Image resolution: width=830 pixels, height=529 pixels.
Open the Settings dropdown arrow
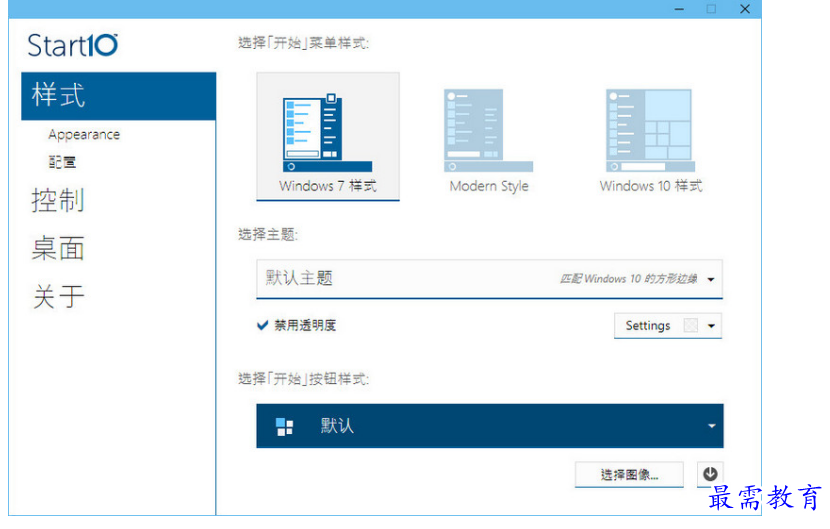711,326
